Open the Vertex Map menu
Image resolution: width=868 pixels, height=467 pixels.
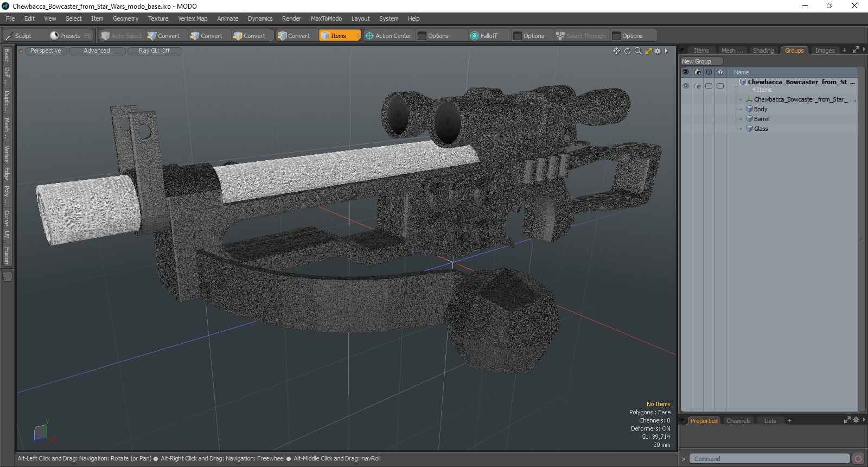coord(193,18)
